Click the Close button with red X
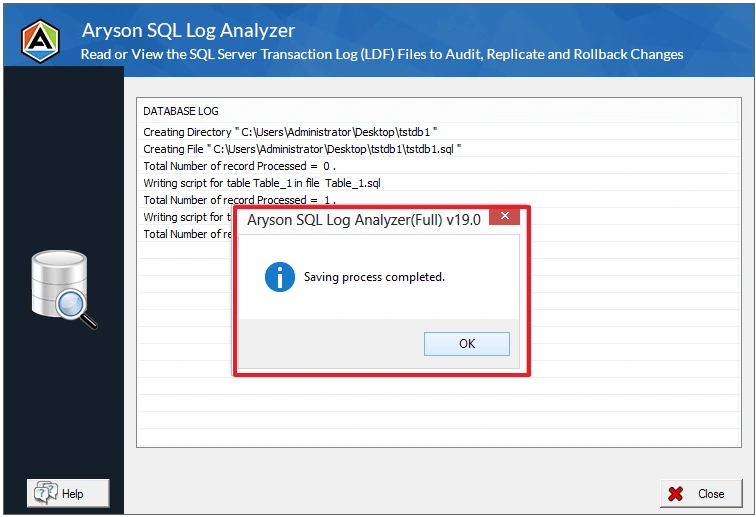 [701, 493]
